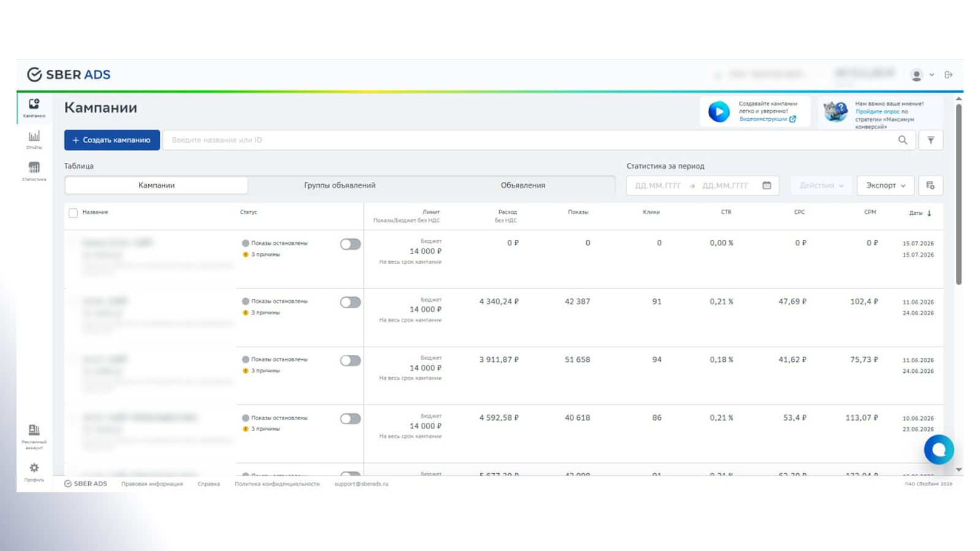This screenshot has height=551, width=980.
Task: Expand the Экспорт dropdown
Action: point(885,186)
